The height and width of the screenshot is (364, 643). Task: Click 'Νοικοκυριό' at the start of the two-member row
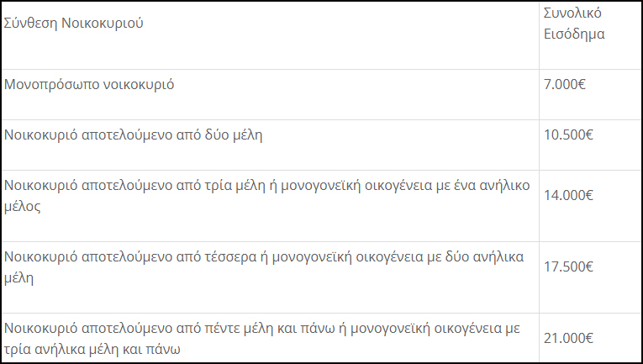[40, 135]
